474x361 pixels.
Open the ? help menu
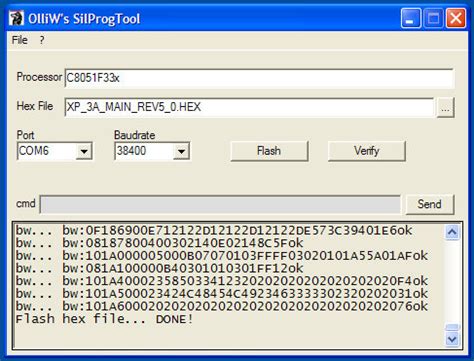42,40
